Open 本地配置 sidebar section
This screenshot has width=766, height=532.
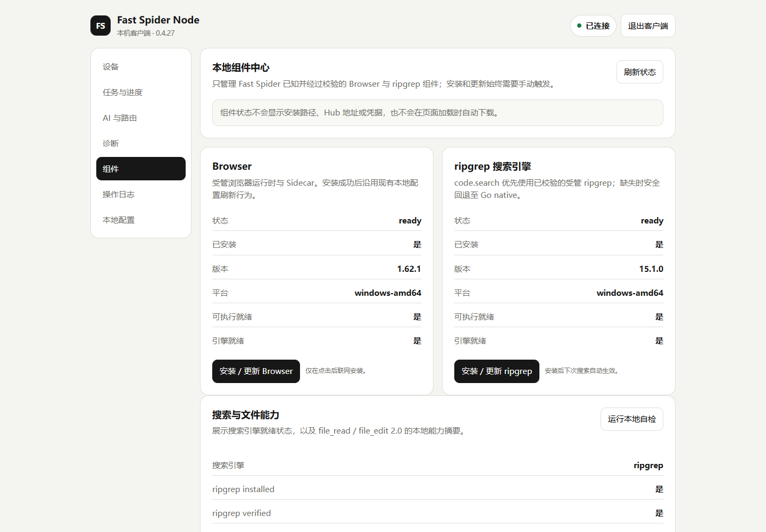click(x=141, y=220)
